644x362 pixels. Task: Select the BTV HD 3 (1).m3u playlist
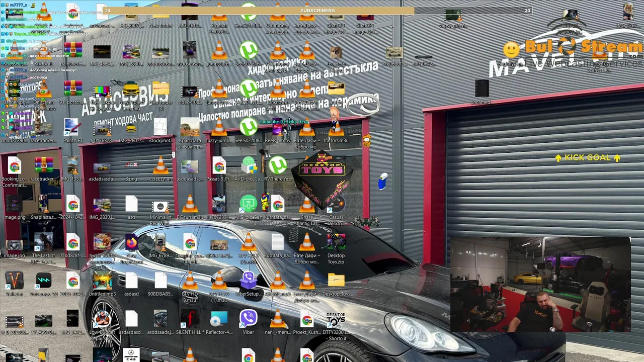(219, 287)
